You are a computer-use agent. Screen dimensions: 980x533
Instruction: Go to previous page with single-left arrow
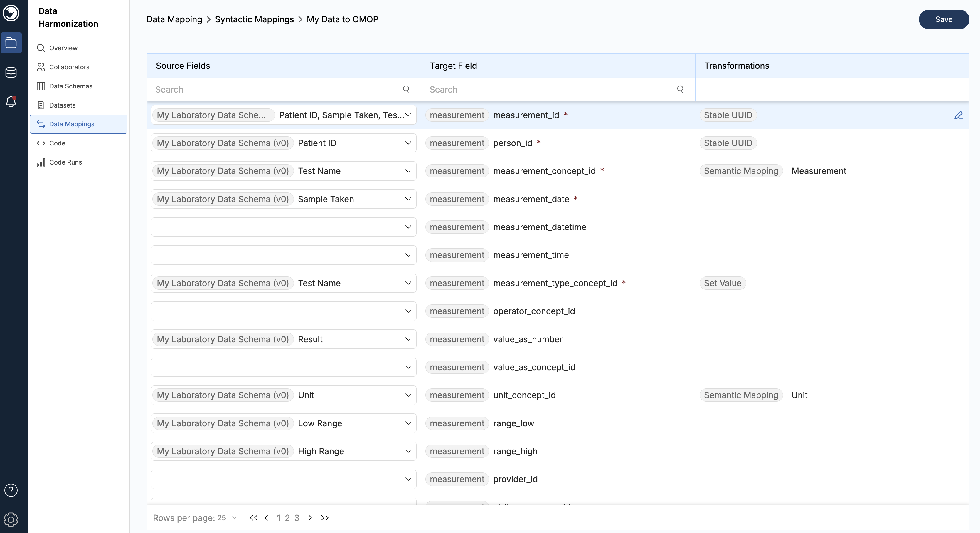pos(266,518)
